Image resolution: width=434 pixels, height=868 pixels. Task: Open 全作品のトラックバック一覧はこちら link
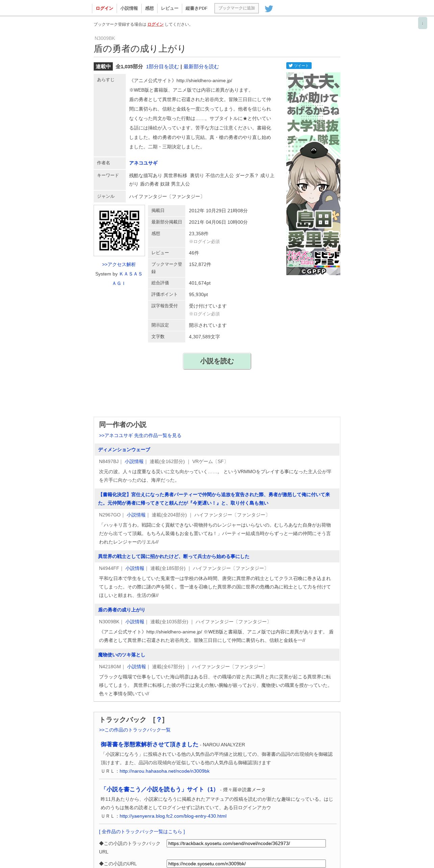pos(142,831)
